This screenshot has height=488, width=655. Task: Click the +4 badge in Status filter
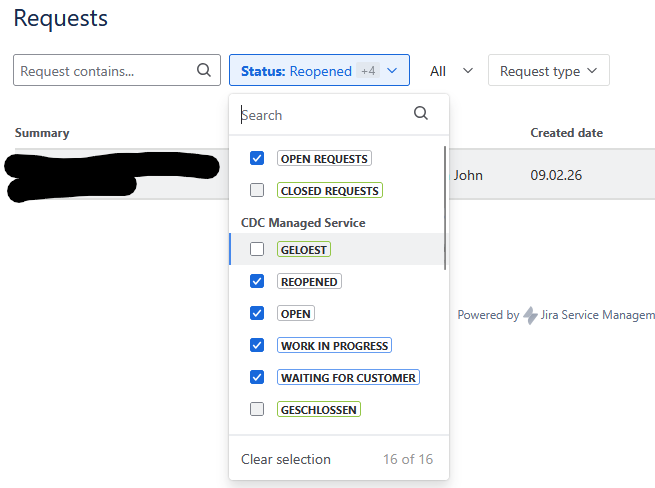point(368,71)
